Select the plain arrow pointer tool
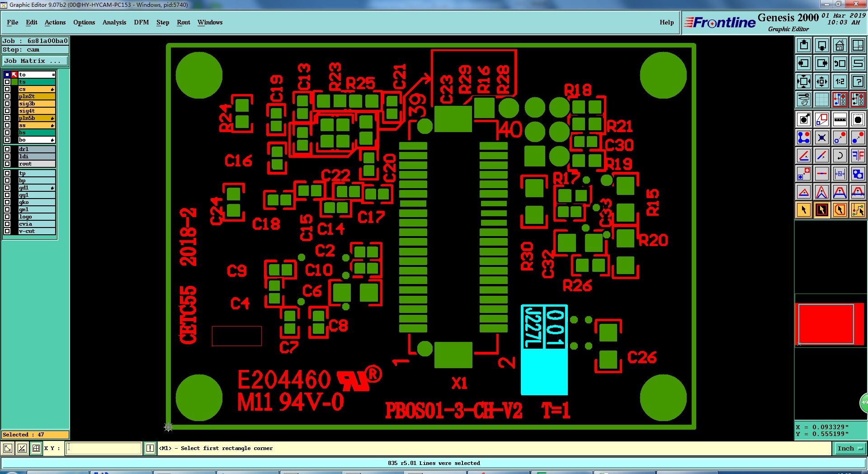This screenshot has width=868, height=474. click(x=804, y=210)
